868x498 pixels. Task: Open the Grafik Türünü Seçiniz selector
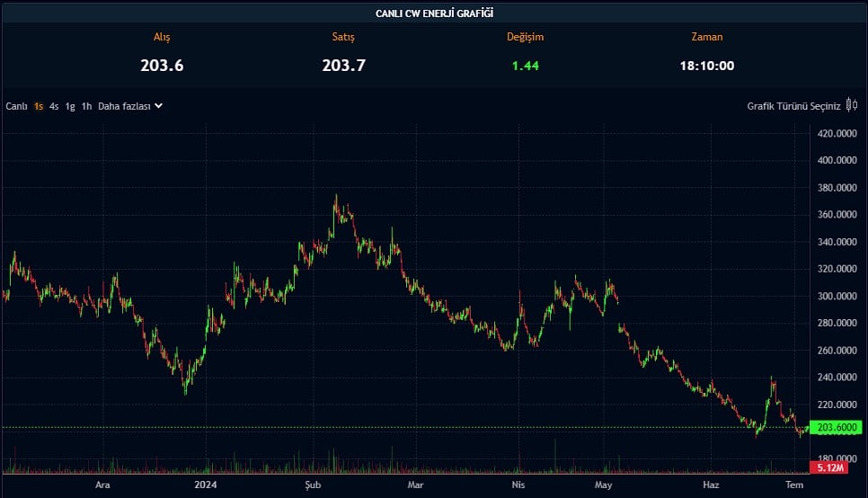pyautogui.click(x=793, y=106)
